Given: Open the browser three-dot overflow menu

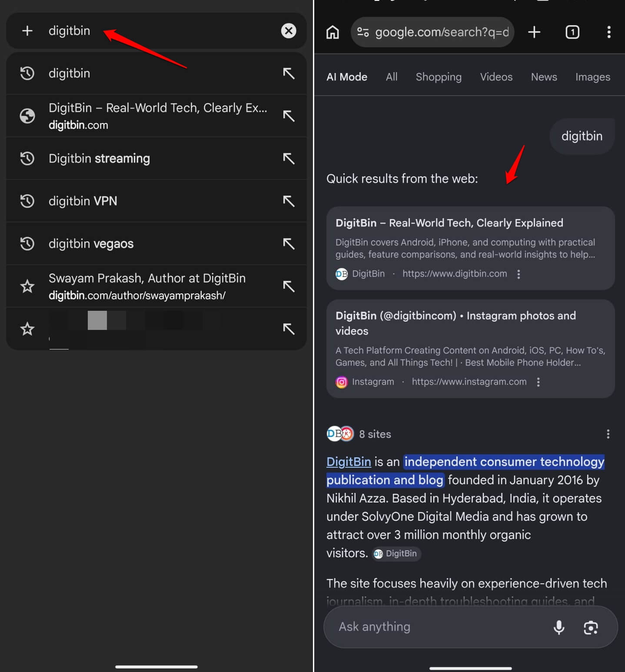Looking at the screenshot, I should pos(608,32).
